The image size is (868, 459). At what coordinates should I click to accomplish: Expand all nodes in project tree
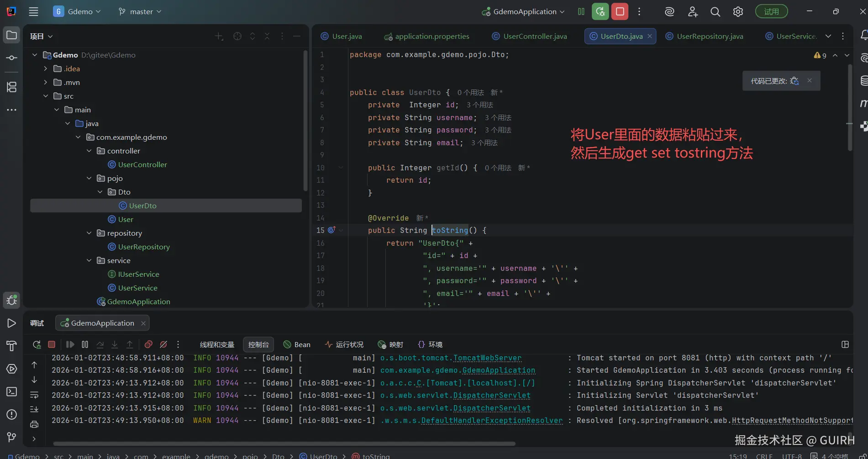pyautogui.click(x=253, y=36)
